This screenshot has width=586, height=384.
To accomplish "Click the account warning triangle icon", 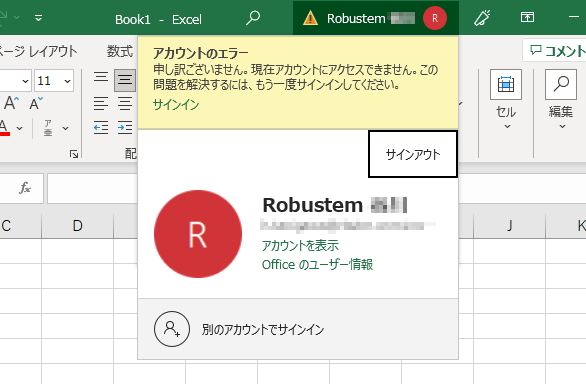I will 310,18.
